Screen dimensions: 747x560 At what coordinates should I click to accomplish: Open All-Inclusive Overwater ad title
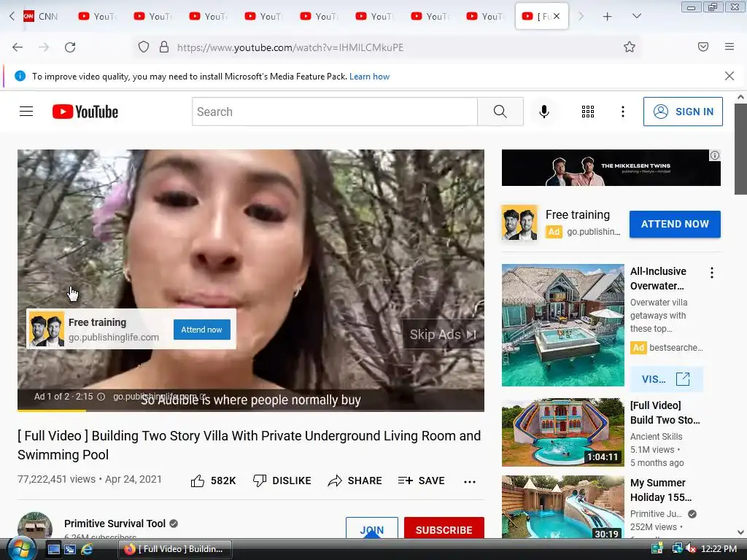[658, 279]
